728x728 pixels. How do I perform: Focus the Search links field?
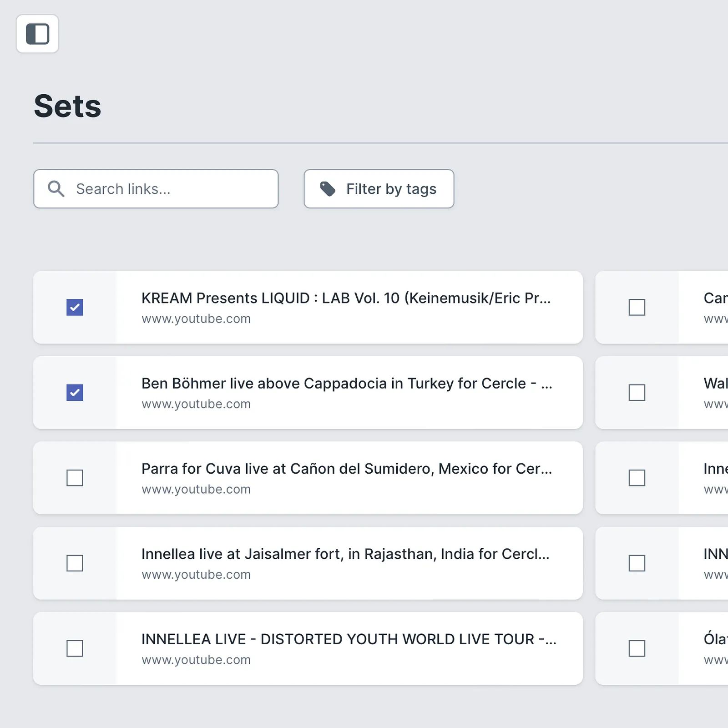pyautogui.click(x=156, y=189)
